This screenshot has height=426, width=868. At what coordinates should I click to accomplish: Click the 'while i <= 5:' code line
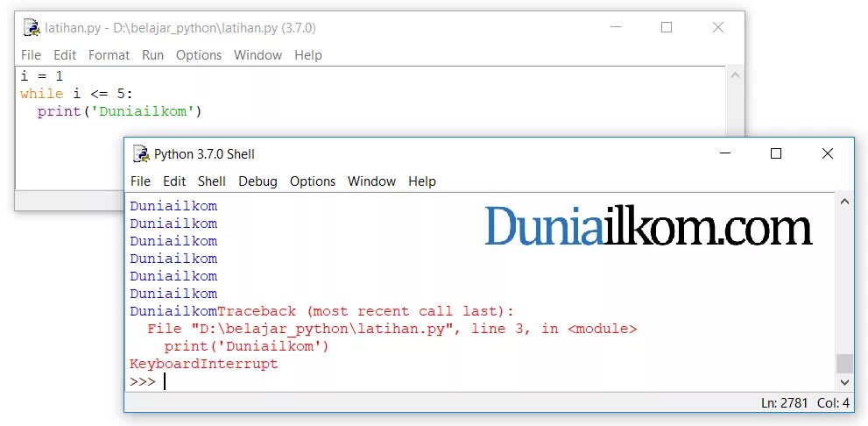(76, 94)
